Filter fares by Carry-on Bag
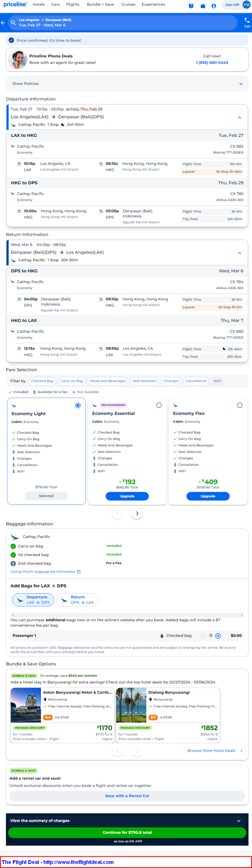This screenshot has width=252, height=868. pyautogui.click(x=71, y=381)
